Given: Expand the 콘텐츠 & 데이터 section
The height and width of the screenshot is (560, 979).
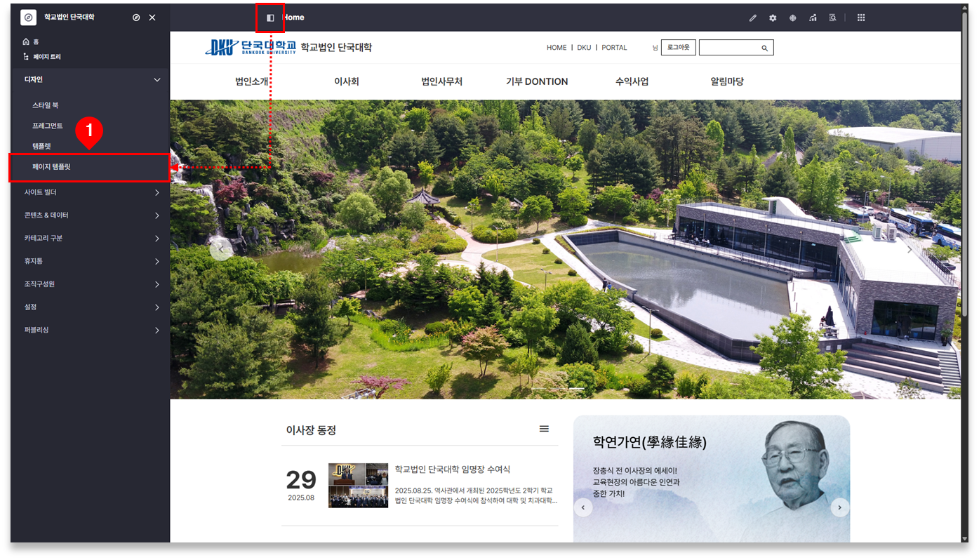Looking at the screenshot, I should point(156,215).
